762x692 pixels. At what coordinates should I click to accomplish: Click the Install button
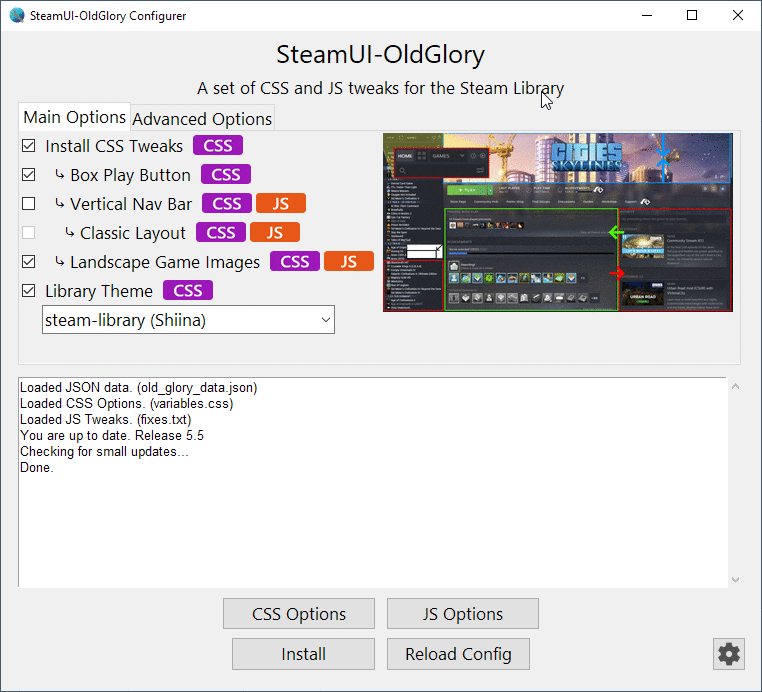[x=303, y=654]
